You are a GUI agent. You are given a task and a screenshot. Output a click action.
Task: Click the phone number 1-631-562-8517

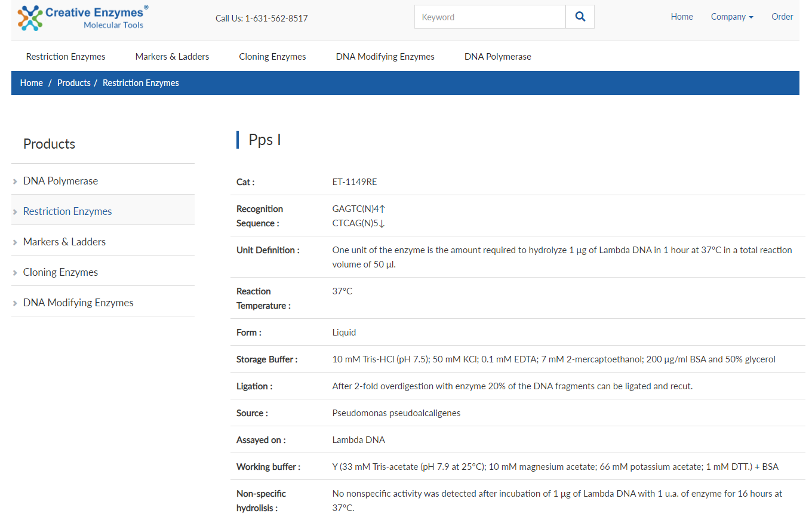tap(276, 19)
